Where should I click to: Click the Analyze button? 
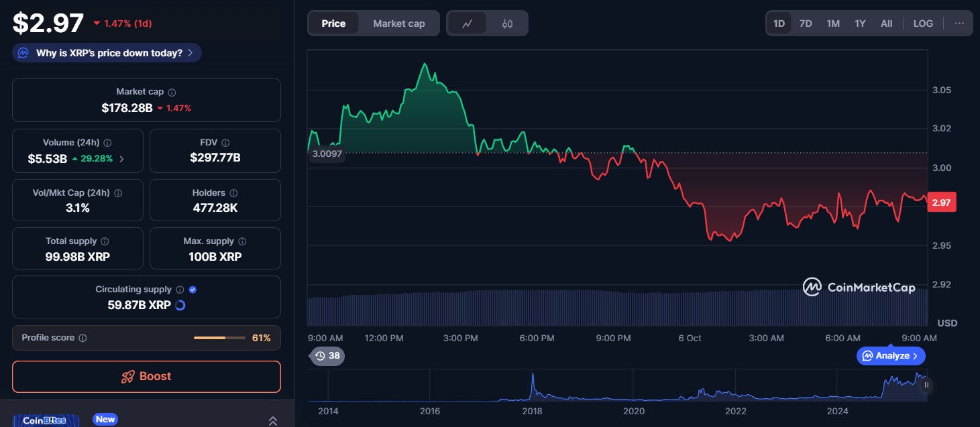click(x=891, y=356)
